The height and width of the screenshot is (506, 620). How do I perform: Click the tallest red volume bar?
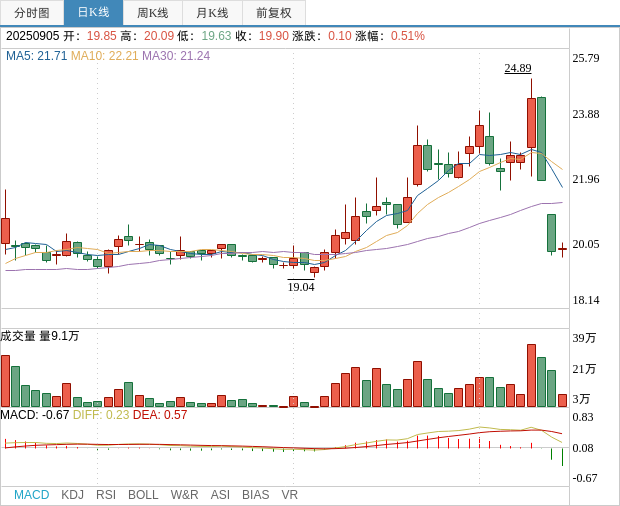click(x=531, y=376)
